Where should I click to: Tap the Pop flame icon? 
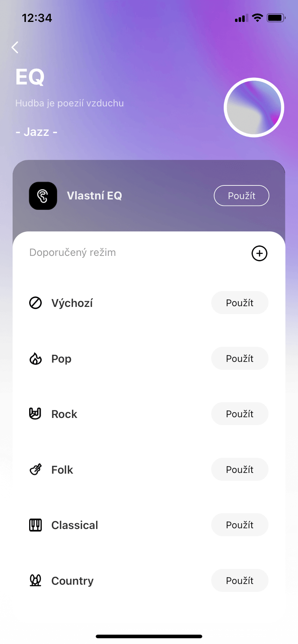(35, 359)
